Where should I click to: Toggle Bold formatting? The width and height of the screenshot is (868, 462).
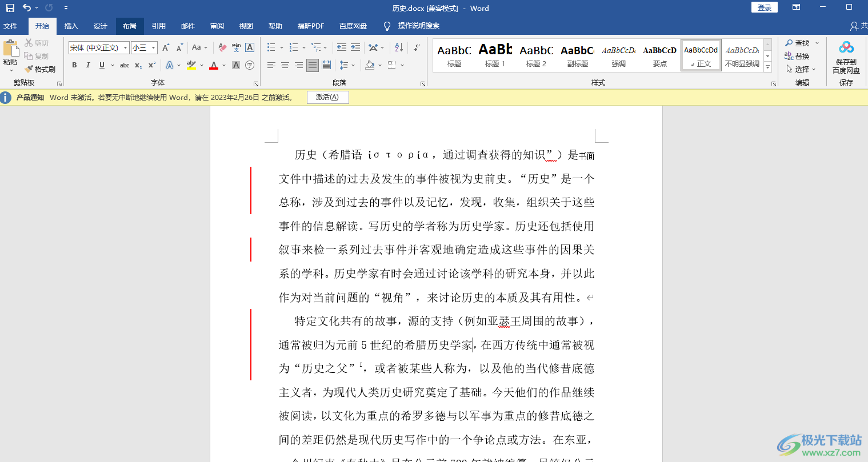(x=74, y=65)
